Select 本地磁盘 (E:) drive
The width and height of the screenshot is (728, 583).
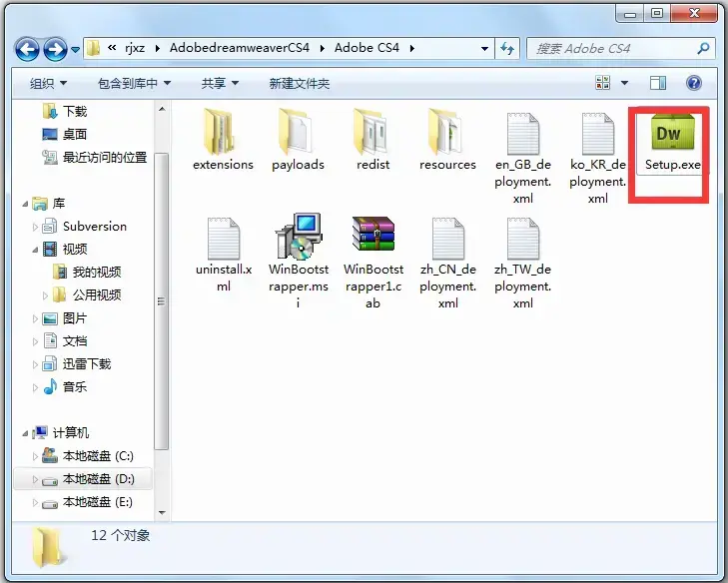click(98, 502)
